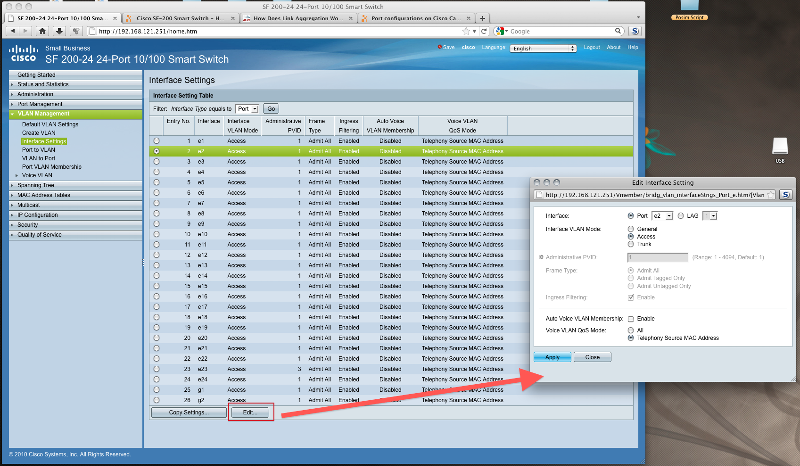Click the Logout link in the header

(x=592, y=47)
